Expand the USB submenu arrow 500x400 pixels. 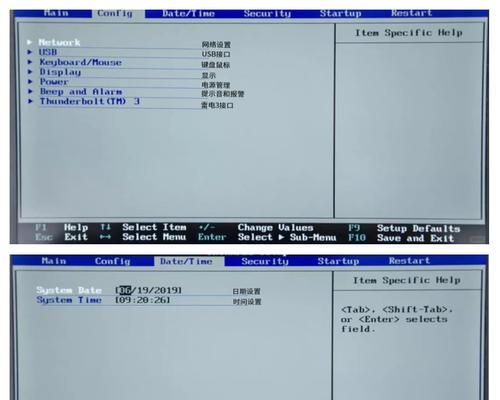click(x=30, y=52)
